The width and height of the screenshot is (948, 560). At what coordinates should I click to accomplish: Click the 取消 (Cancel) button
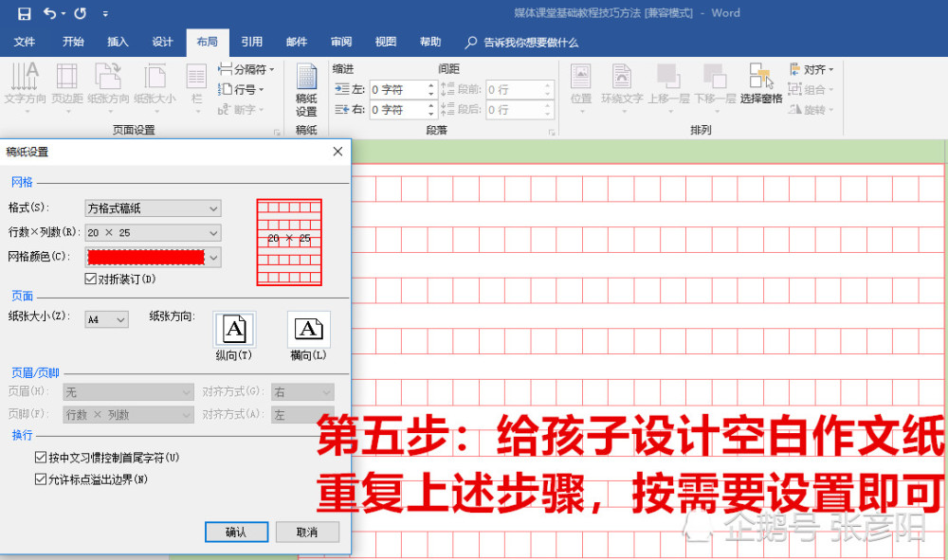[x=307, y=532]
